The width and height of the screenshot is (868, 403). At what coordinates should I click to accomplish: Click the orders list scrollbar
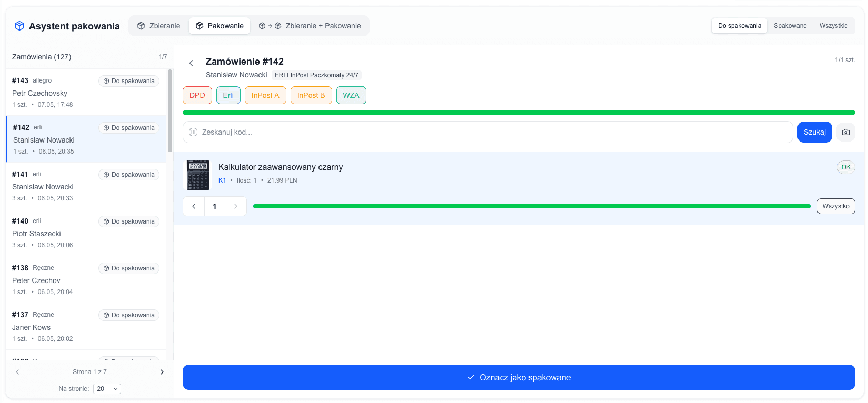170,110
